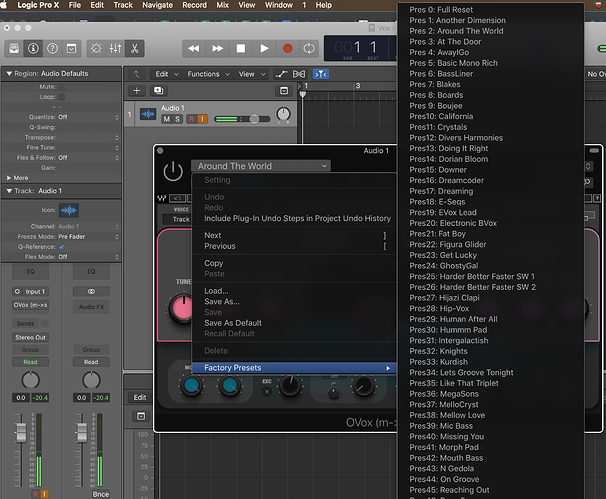The height and width of the screenshot is (499, 606).
Task: Click the Apple menu logo
Action: (x=4, y=5)
